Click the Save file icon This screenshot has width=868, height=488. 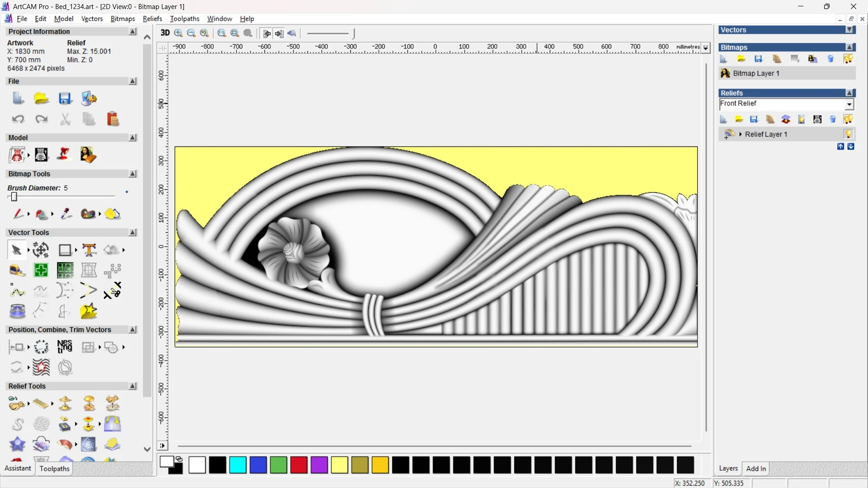point(65,99)
